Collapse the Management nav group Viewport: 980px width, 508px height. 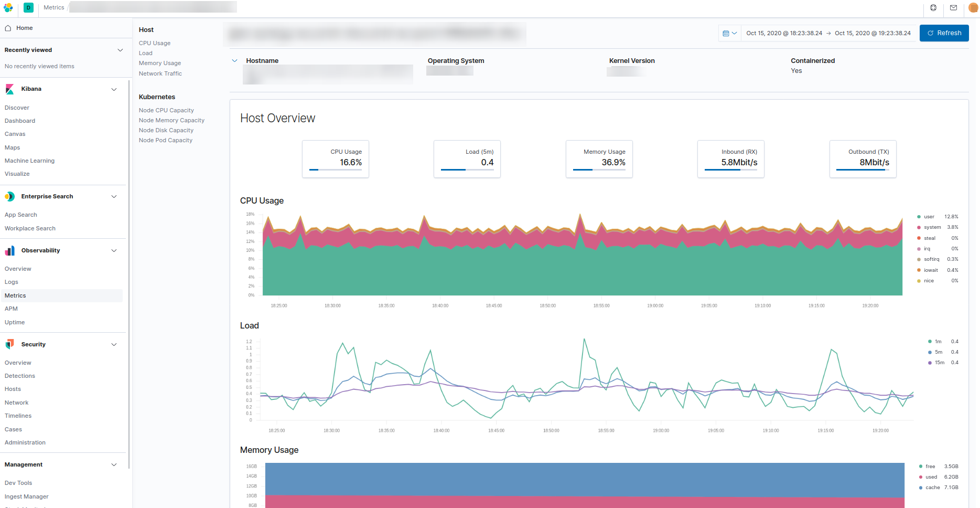[114, 464]
